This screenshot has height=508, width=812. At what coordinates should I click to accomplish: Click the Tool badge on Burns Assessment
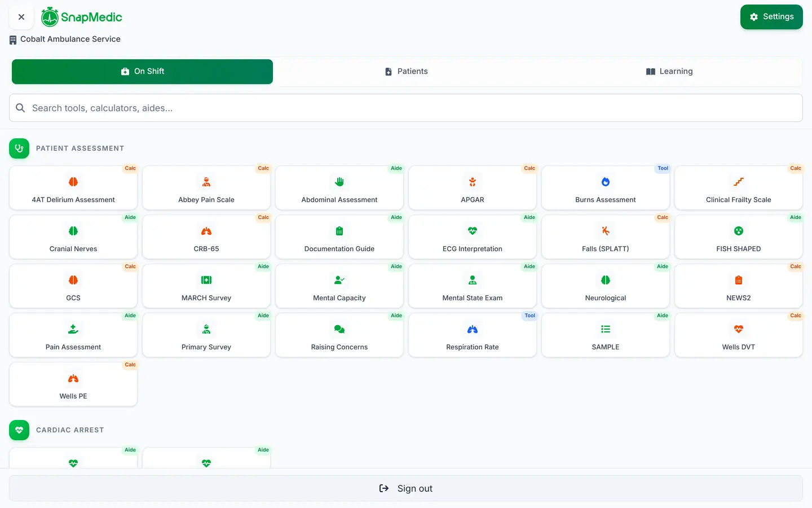point(663,168)
